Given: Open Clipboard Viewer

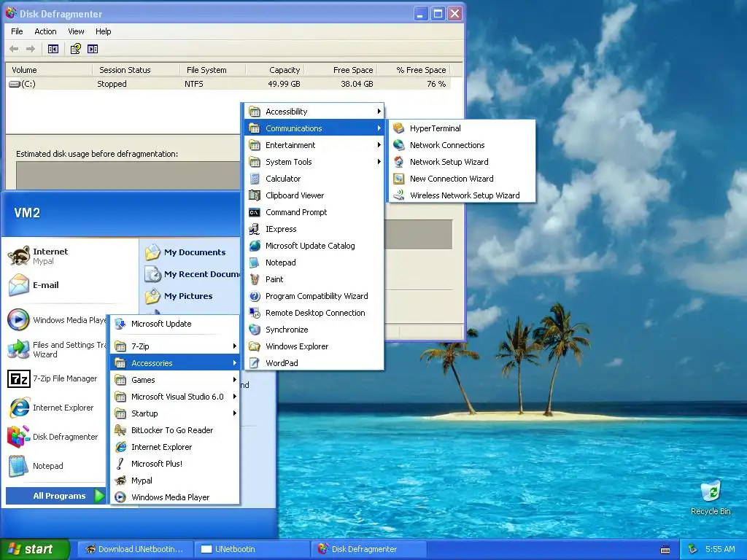Looking at the screenshot, I should pos(314,195).
